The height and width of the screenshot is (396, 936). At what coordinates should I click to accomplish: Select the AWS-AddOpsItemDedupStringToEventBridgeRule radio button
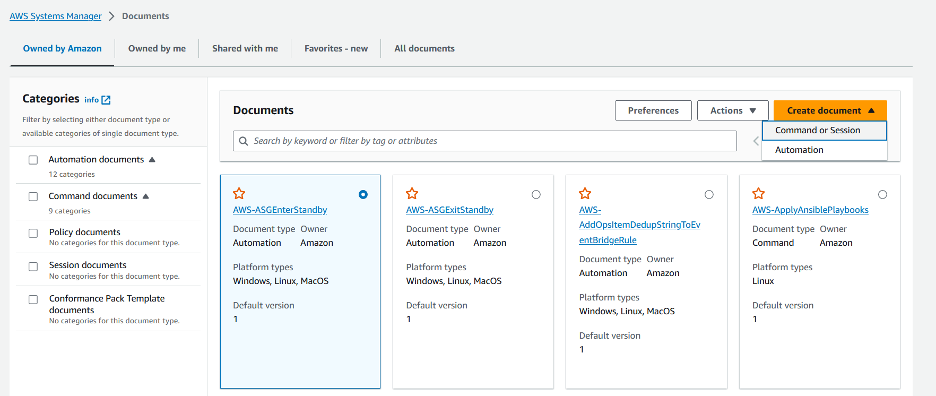709,195
